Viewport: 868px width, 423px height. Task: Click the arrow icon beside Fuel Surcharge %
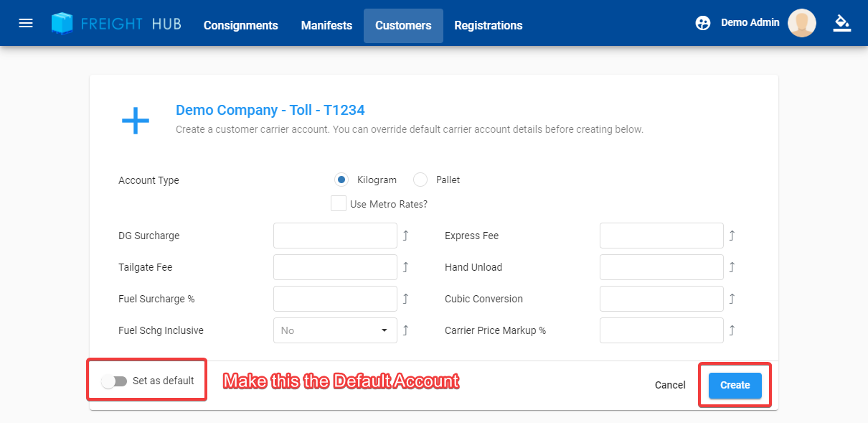tap(405, 299)
